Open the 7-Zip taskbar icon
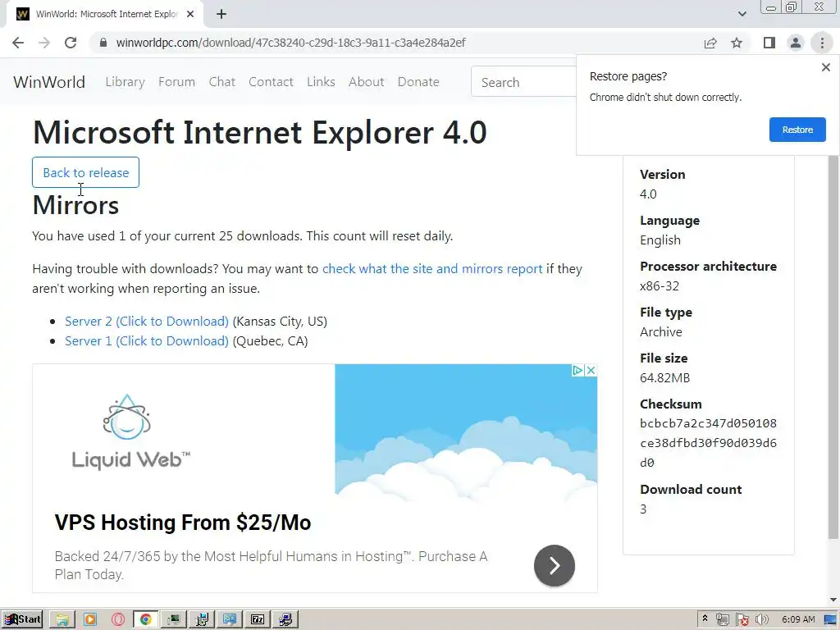Image resolution: width=840 pixels, height=630 pixels. pos(258,620)
